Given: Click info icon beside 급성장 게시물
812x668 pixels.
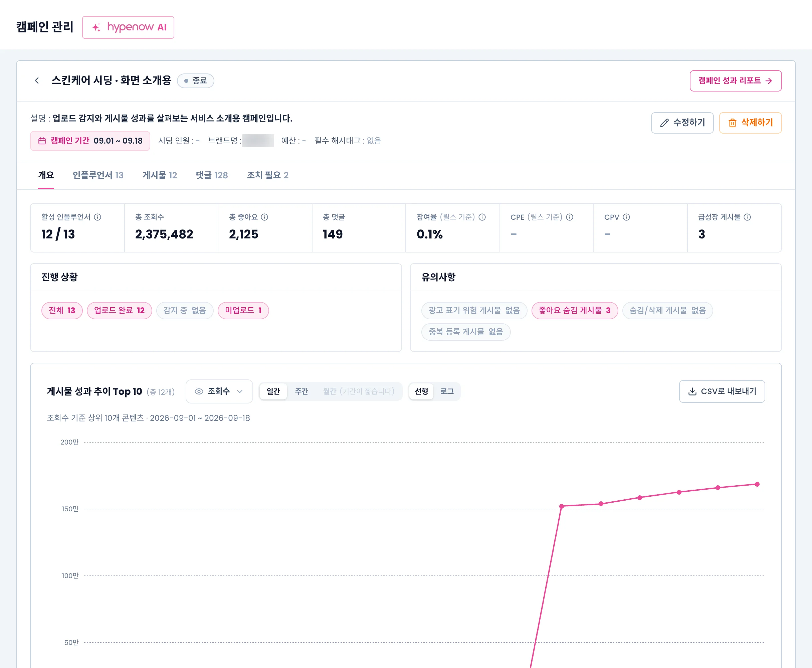Looking at the screenshot, I should [747, 217].
